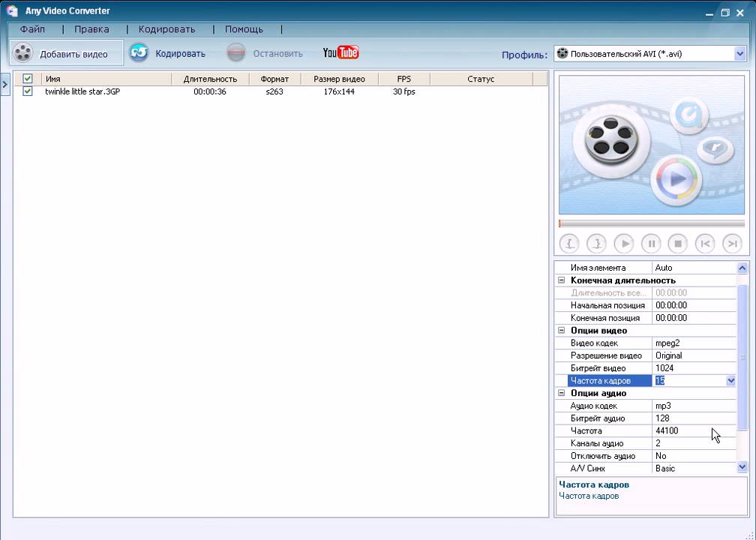Sort list by Имя column header
The height and width of the screenshot is (540, 756).
pyautogui.click(x=106, y=79)
